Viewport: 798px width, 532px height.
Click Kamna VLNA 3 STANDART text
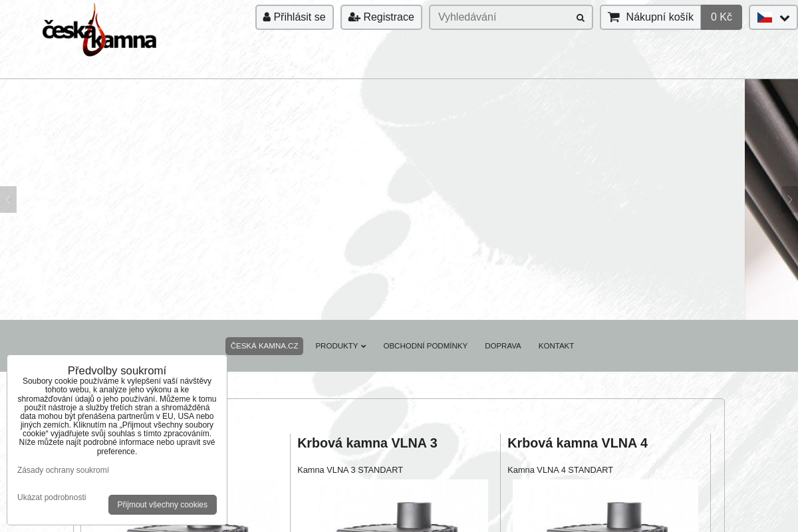(350, 470)
